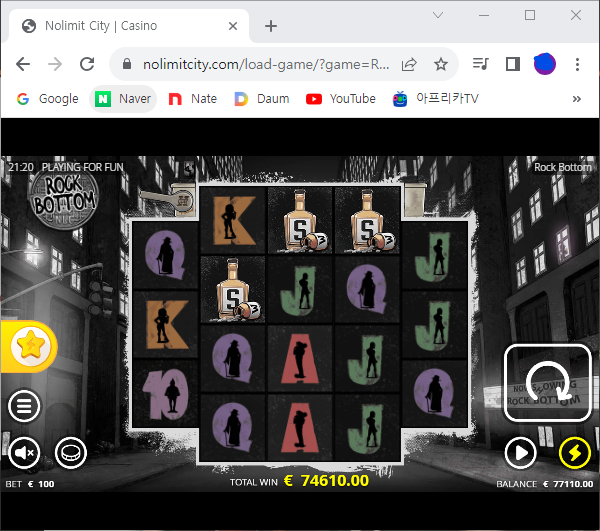Go forward in browser history
This screenshot has width=600, height=531.
(x=55, y=64)
